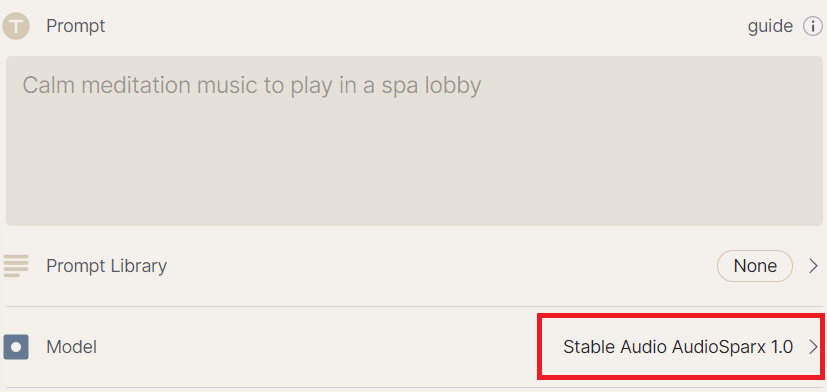This screenshot has height=392, width=827.
Task: Open the guide info icon
Action: [x=812, y=26]
